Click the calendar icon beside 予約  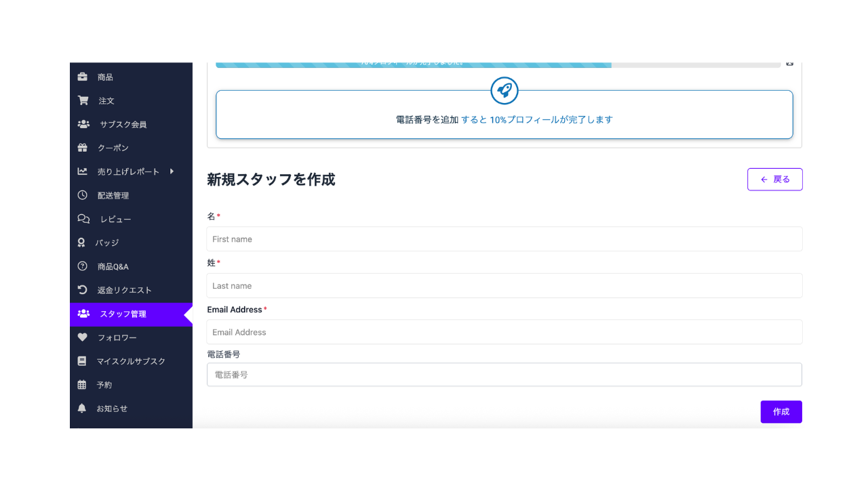tap(82, 385)
